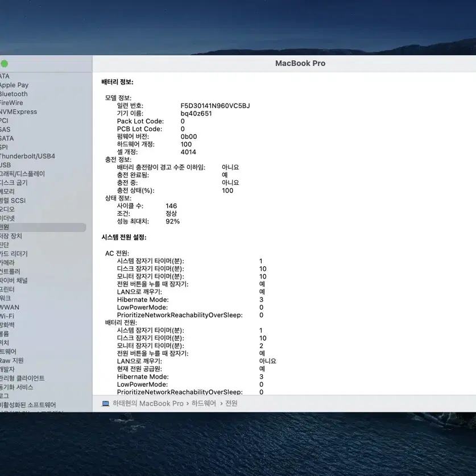Select the highlighted 전원 sidebar row
Screen dimensions: 476x476
[x=43, y=227]
